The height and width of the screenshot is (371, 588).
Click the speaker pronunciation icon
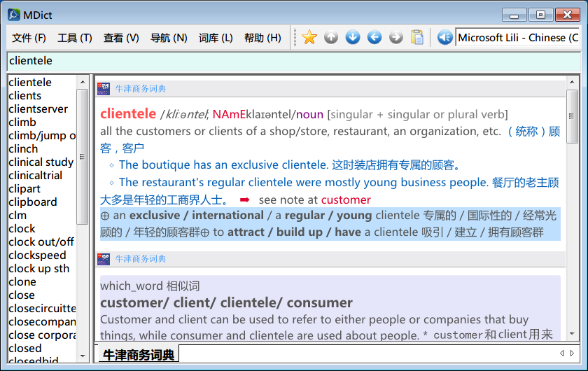click(x=445, y=38)
